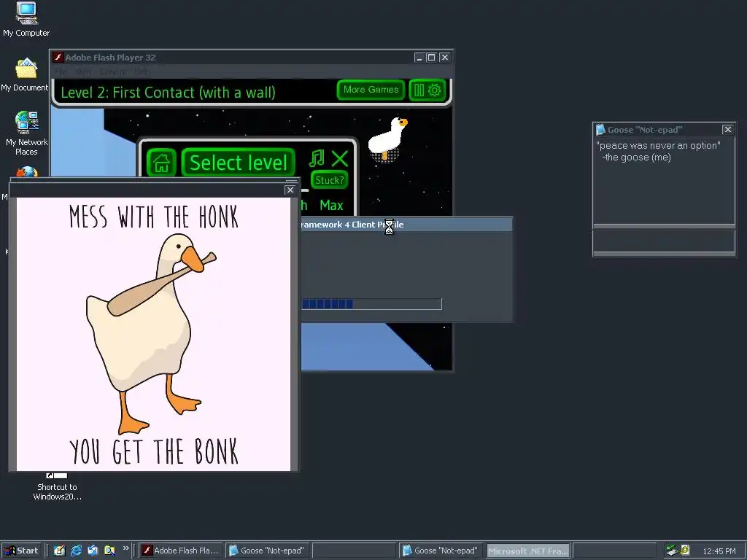
Task: Open the File menu in Flash Player
Action: coord(61,71)
